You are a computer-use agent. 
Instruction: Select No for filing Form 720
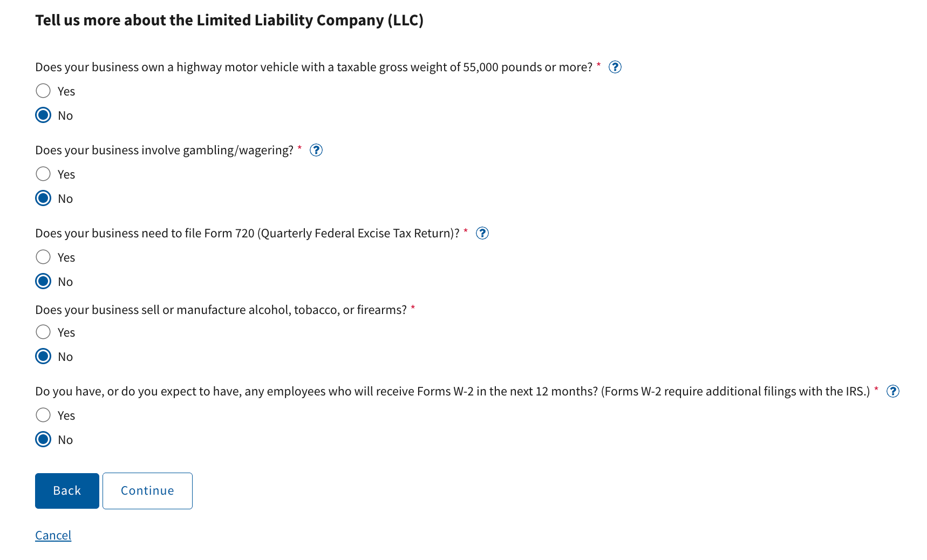[43, 281]
